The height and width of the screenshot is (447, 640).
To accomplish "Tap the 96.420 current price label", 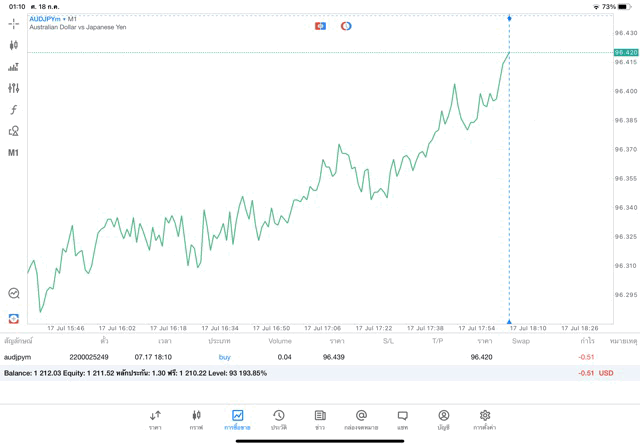I will point(626,52).
